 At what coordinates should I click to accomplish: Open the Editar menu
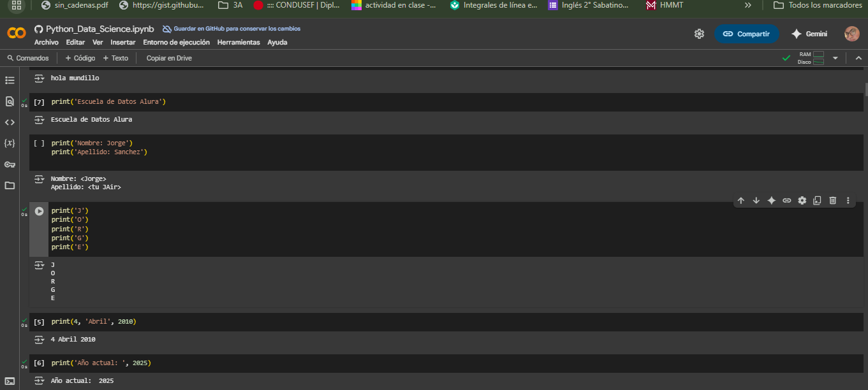tap(75, 43)
